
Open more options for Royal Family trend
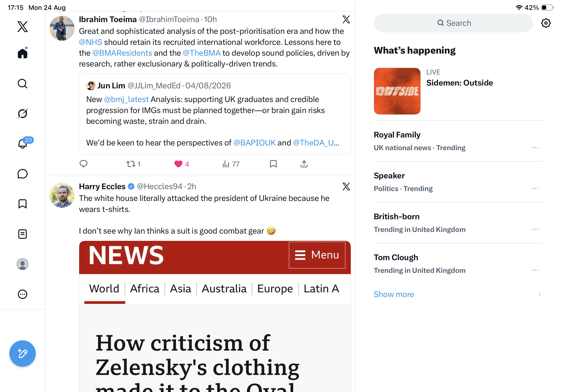(535, 148)
